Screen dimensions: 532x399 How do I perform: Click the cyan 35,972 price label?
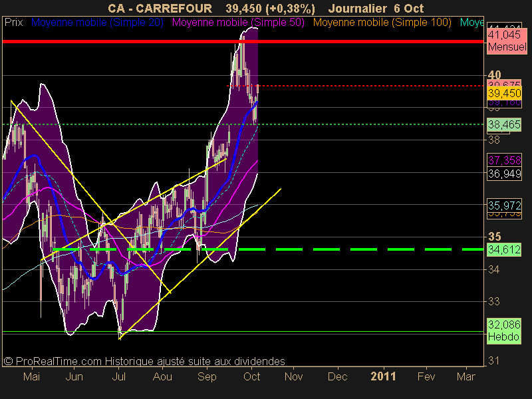point(504,205)
